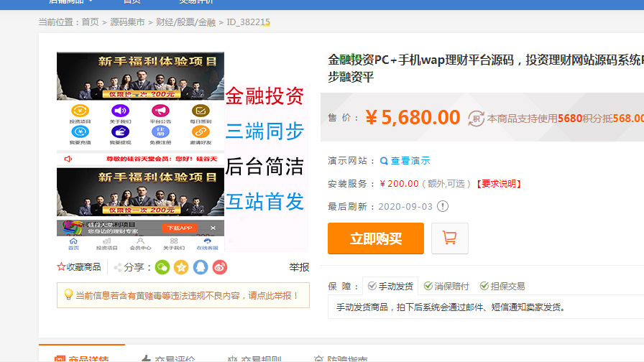The height and width of the screenshot is (362, 644).
Task: Click the 立即购买 buy now button
Action: pos(376,238)
